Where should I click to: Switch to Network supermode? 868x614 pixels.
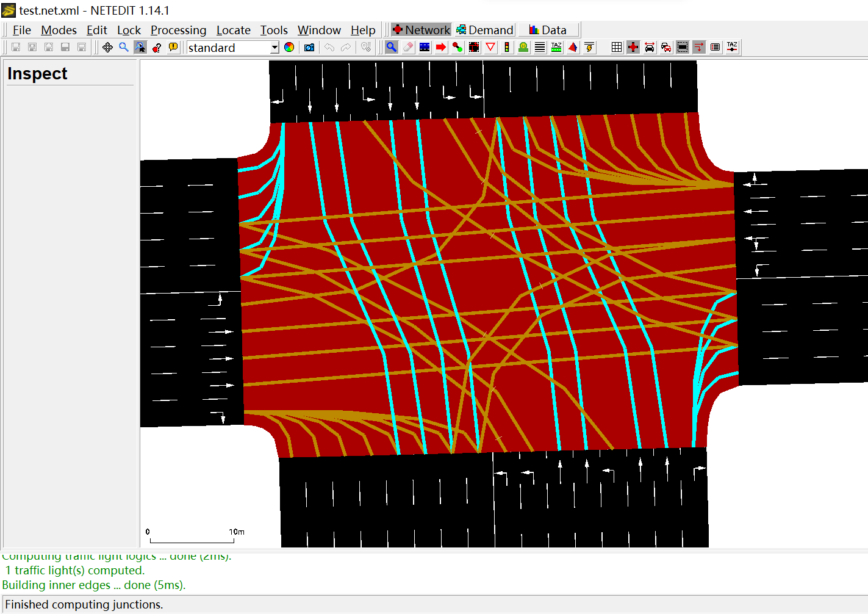pos(421,30)
